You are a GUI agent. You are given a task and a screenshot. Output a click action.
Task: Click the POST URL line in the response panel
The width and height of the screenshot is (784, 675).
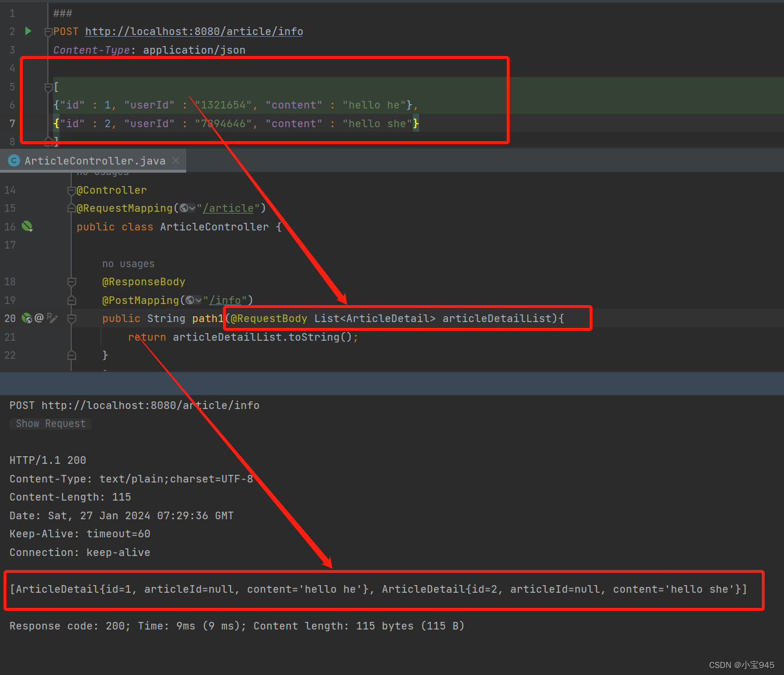pyautogui.click(x=134, y=405)
